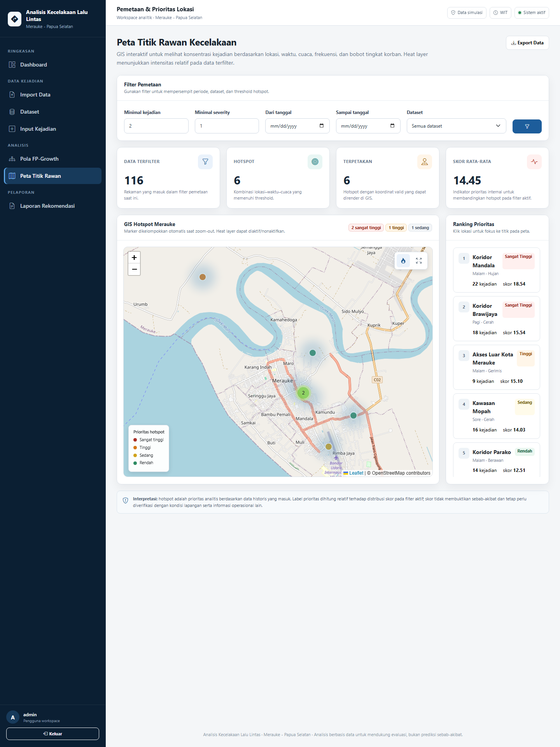Click the 116 data terfilter value
The height and width of the screenshot is (747, 560).
coord(134,181)
